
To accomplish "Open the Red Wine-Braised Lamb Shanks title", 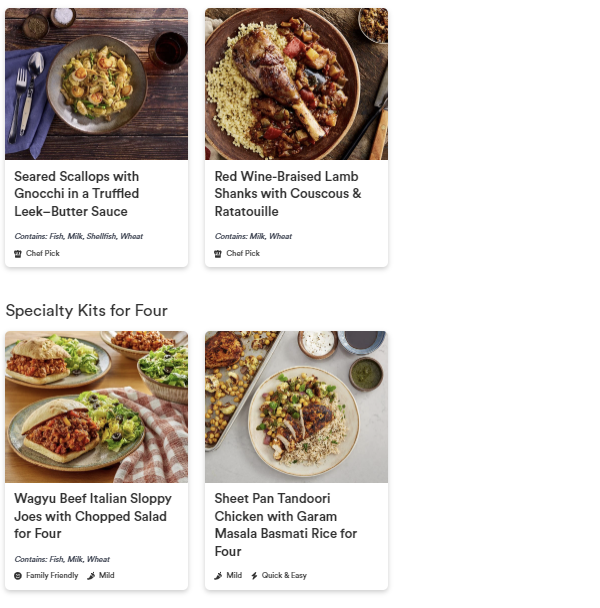I will click(288, 194).
